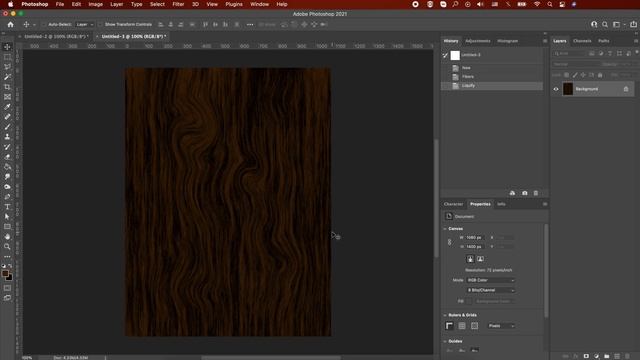Open the Image menu
Viewport: 640px width, 360px height.
click(96, 4)
